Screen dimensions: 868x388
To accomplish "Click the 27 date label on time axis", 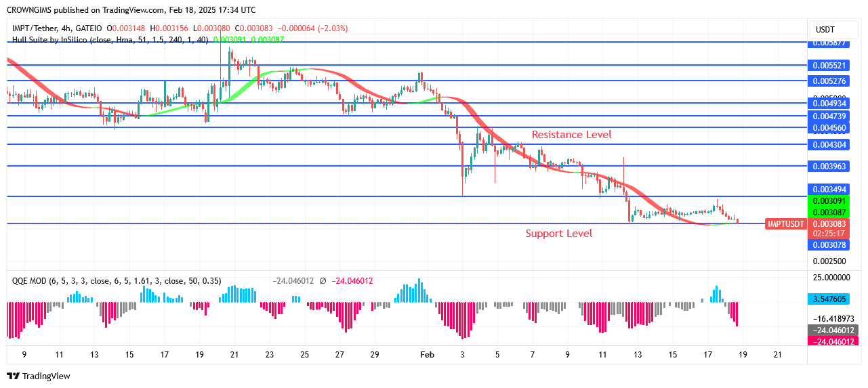I will [339, 354].
